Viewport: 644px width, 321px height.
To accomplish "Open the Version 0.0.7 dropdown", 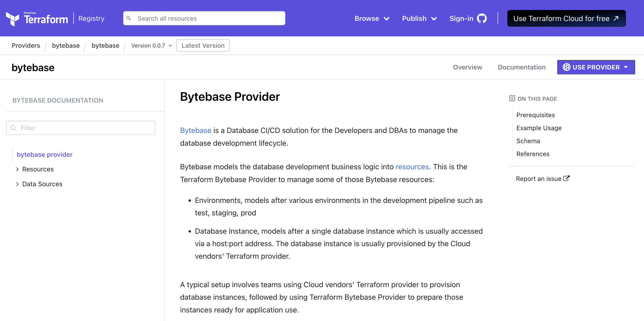I will [x=151, y=45].
